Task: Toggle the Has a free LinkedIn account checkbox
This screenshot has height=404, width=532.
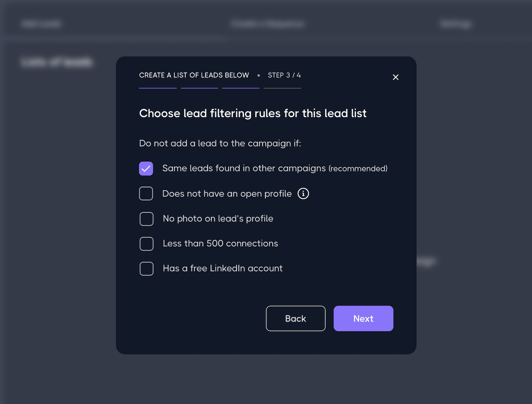Action: pos(146,268)
